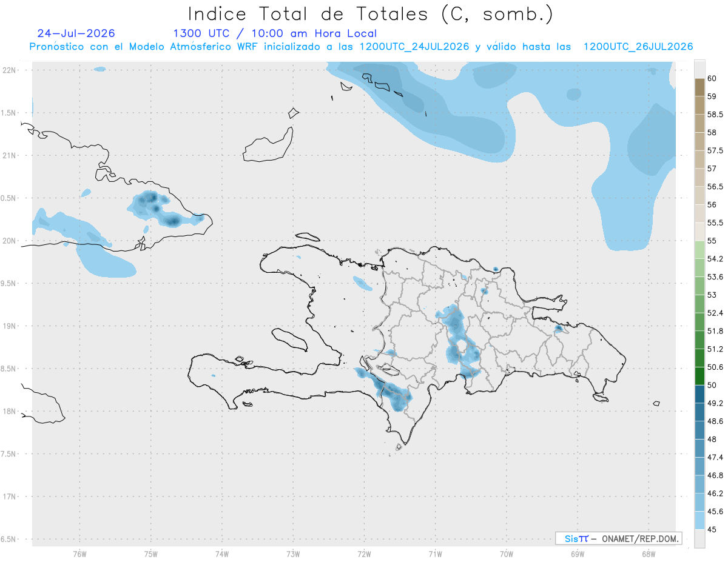
Task: Click the 'SisTT - ONAMET/REP.DOM.' credit box
Action: 618,538
